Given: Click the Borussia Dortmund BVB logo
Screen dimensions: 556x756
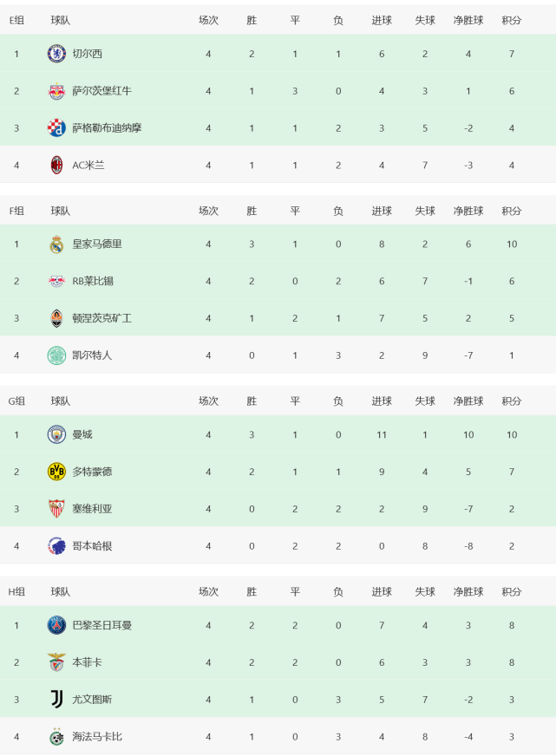Looking at the screenshot, I should tap(56, 472).
